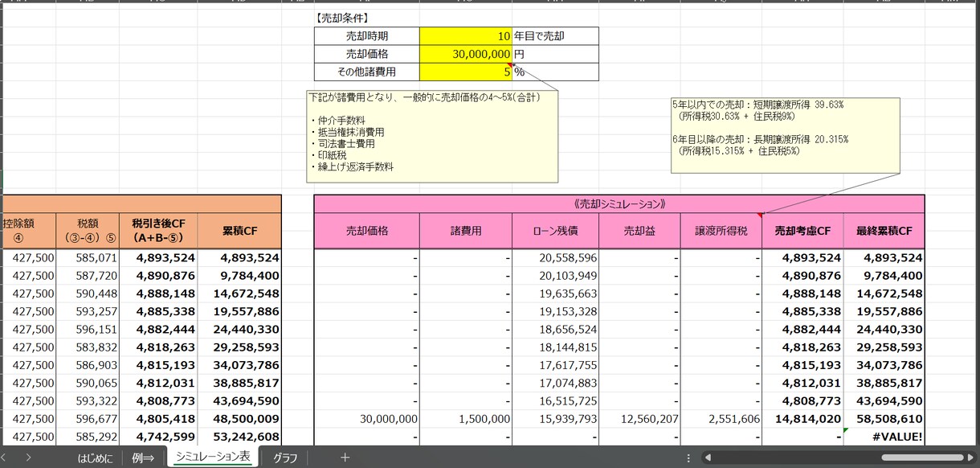This screenshot has width=980, height=468.
Task: Click the ローン残債 column header
Action: tap(555, 231)
